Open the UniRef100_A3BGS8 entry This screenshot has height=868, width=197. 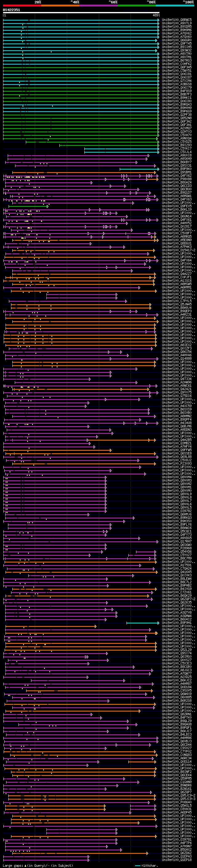pyautogui.click(x=177, y=84)
